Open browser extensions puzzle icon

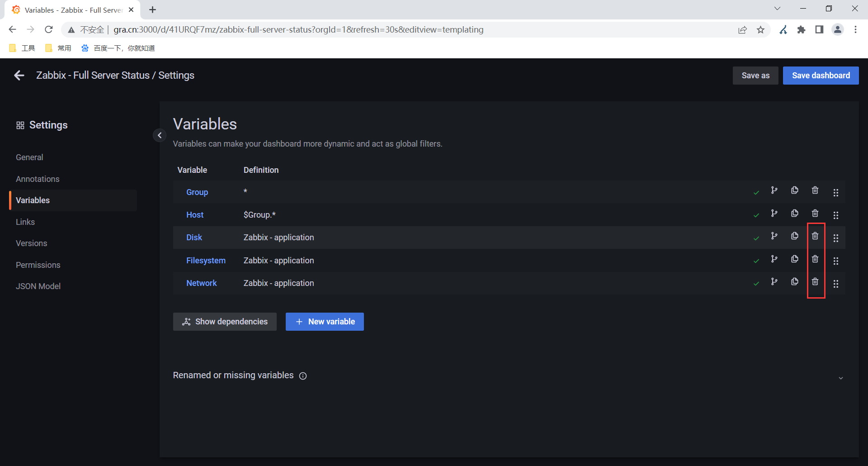pyautogui.click(x=801, y=30)
